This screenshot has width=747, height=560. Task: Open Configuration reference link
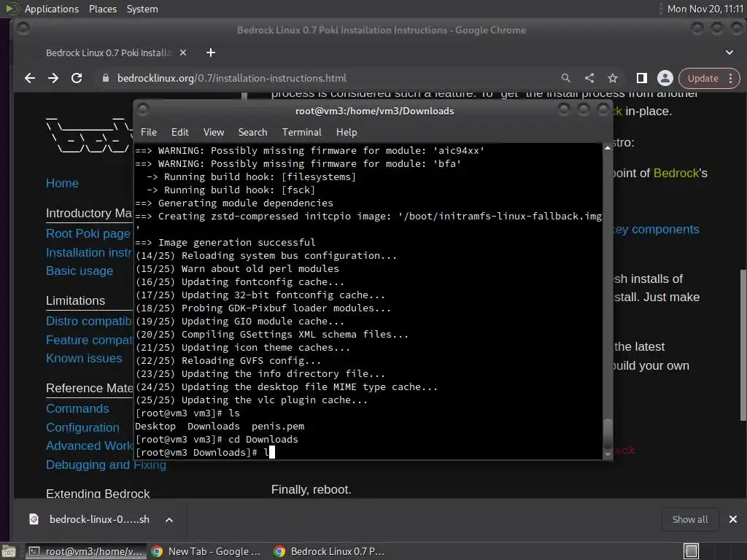coord(82,427)
